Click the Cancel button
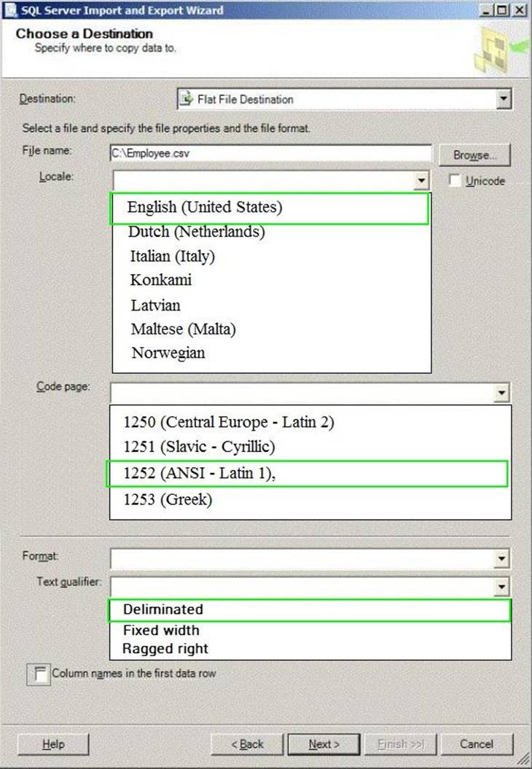This screenshot has width=532, height=769. point(477,744)
